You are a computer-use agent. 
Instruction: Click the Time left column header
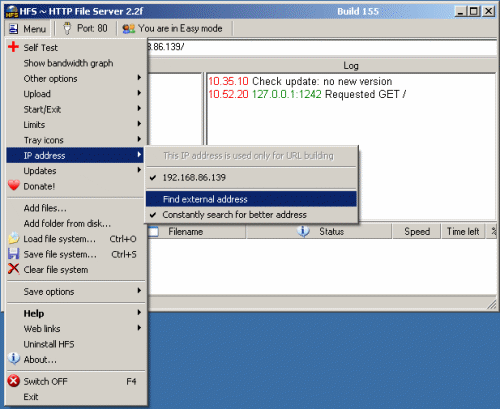coord(463,231)
